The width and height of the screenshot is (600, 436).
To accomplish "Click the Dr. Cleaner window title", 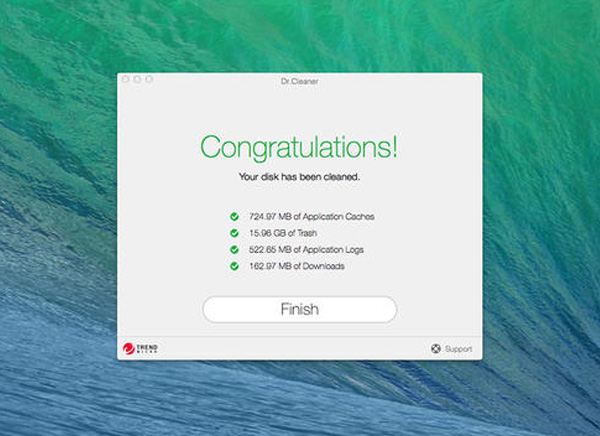I will click(x=300, y=81).
